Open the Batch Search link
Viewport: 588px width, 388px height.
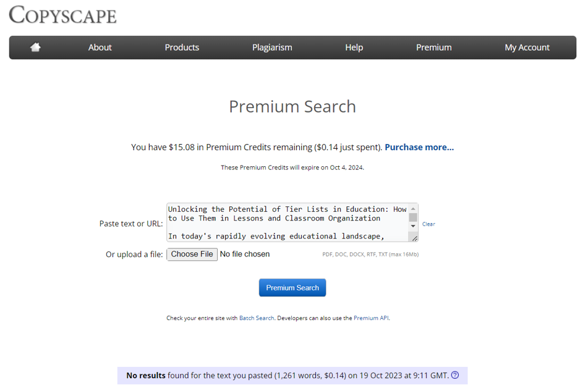coord(257,318)
